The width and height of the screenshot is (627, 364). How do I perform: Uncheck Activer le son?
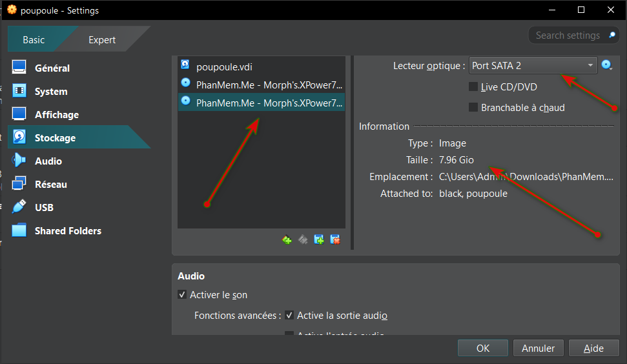182,295
